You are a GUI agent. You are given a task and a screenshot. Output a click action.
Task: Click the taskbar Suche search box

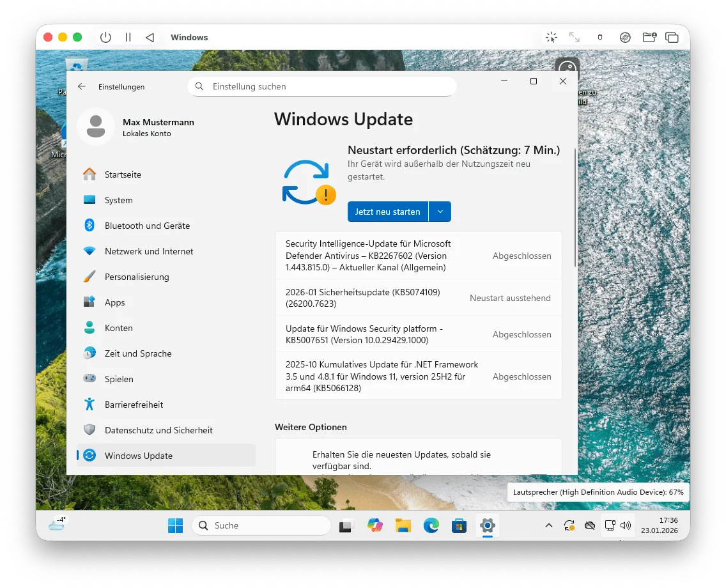click(261, 525)
